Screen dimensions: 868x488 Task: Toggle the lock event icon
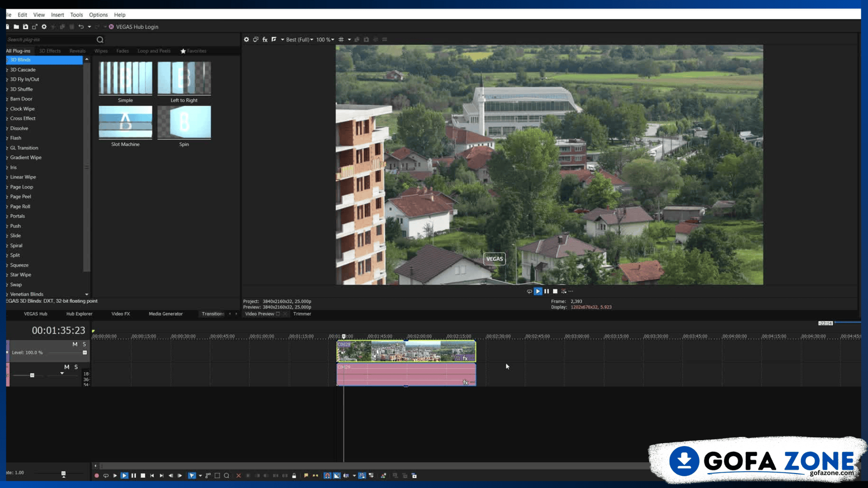[294, 476]
